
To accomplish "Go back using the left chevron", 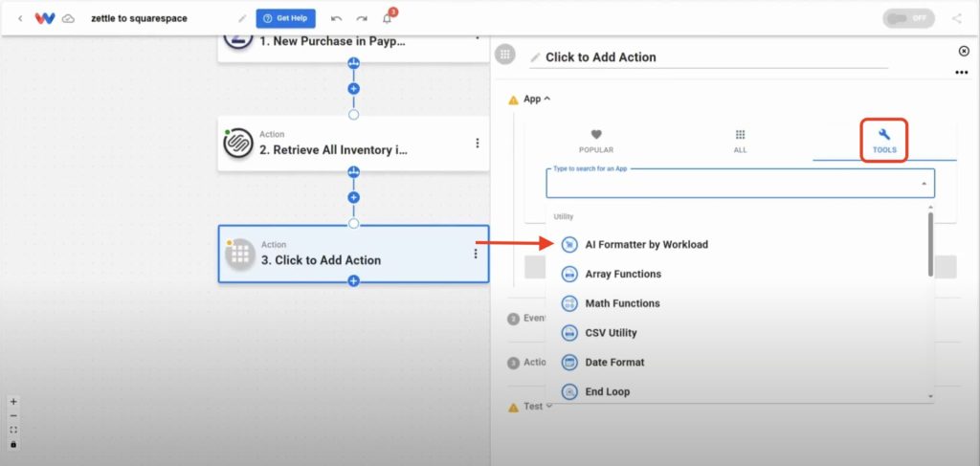I will 20,18.
